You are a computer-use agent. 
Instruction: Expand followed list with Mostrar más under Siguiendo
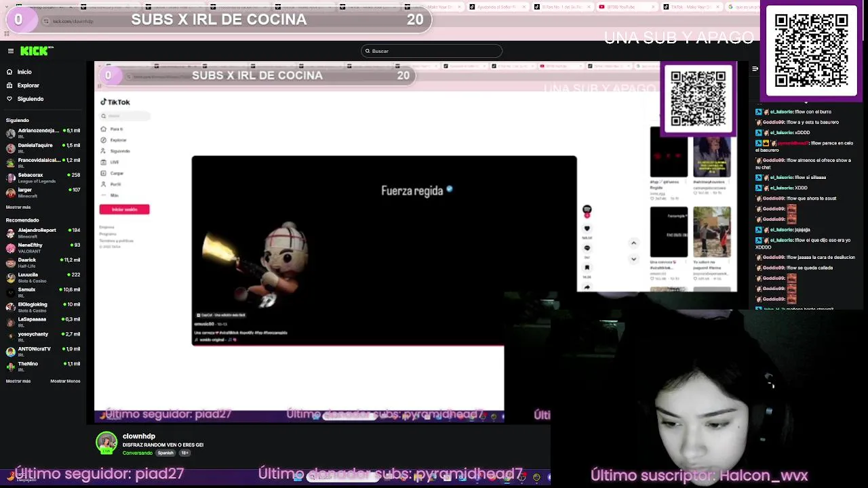tap(18, 207)
